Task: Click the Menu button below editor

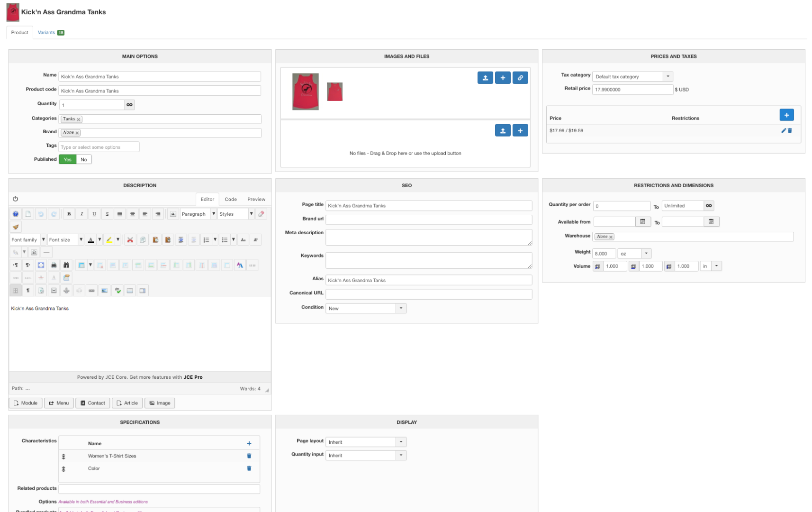Action: [59, 403]
